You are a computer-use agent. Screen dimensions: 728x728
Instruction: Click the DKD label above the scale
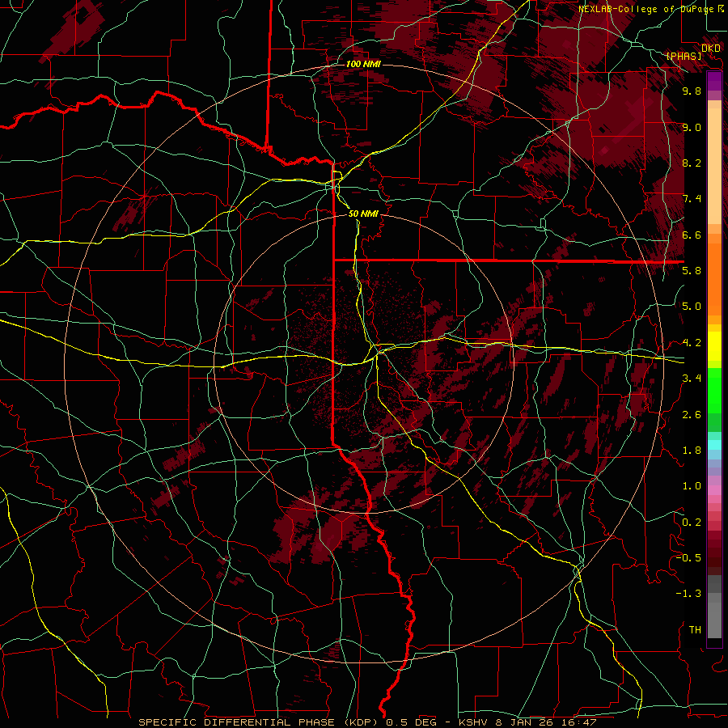click(711, 49)
